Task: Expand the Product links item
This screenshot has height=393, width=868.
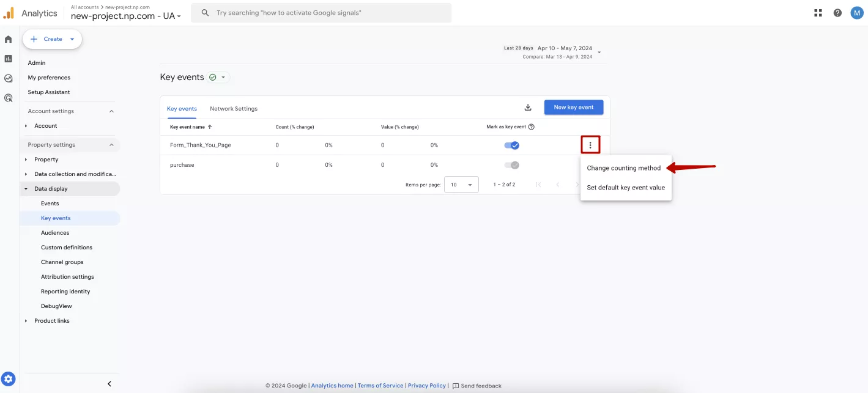Action: [26, 321]
